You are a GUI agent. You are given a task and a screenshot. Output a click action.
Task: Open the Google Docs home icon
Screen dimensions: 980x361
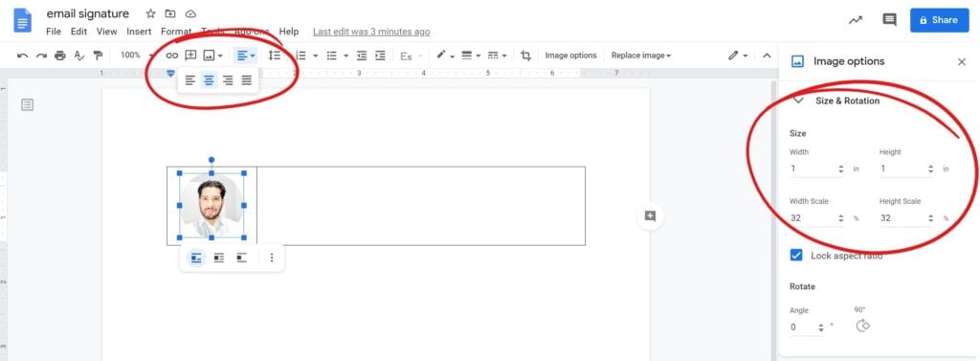click(x=23, y=20)
